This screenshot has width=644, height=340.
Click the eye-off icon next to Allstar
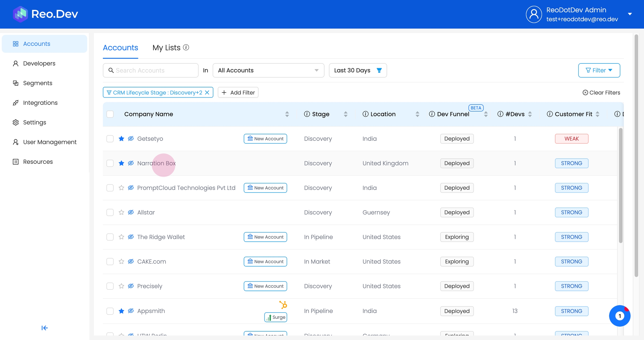[131, 212]
